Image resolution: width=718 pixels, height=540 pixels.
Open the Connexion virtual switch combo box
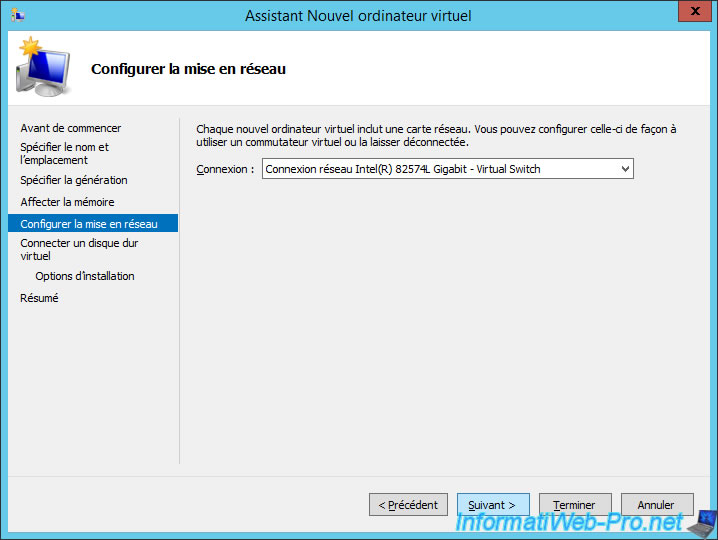coord(440,169)
